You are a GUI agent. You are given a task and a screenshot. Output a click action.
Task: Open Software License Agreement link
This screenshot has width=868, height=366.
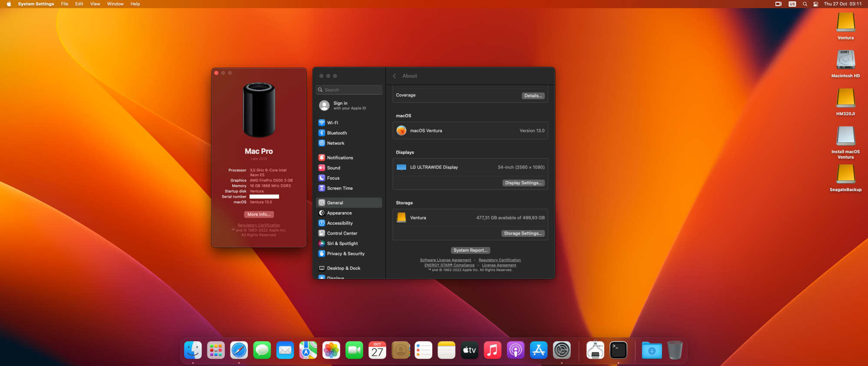coord(445,260)
